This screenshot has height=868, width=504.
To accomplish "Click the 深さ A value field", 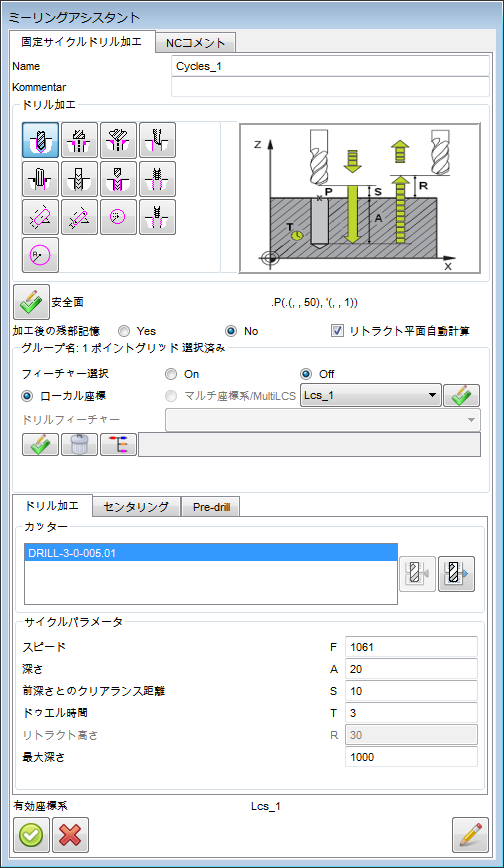I will pyautogui.click(x=411, y=669).
